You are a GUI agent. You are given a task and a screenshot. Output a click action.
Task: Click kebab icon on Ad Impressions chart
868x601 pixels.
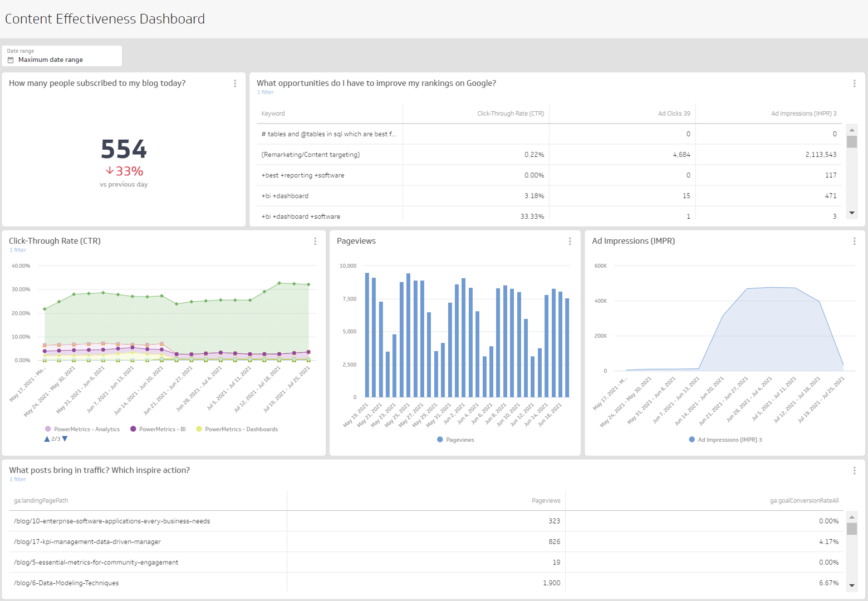(855, 242)
